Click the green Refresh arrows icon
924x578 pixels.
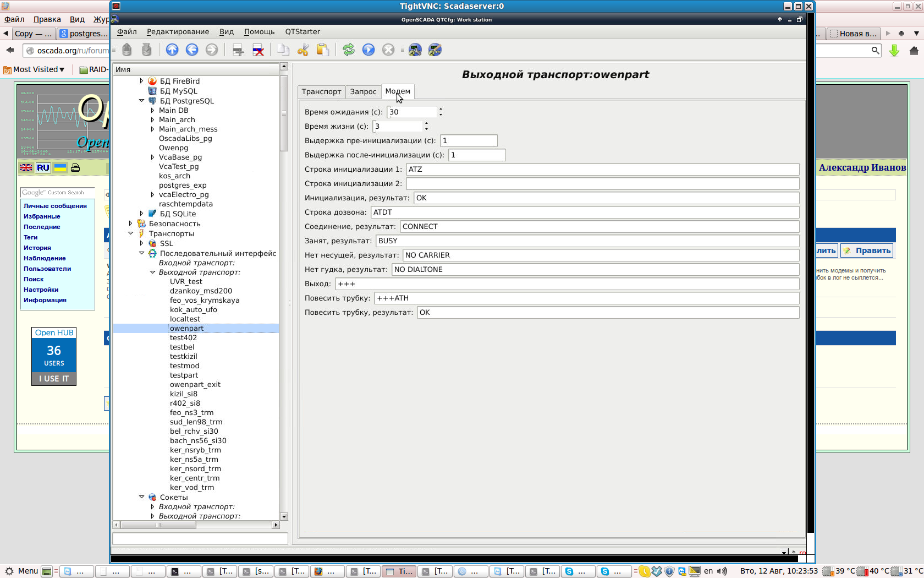pos(349,50)
